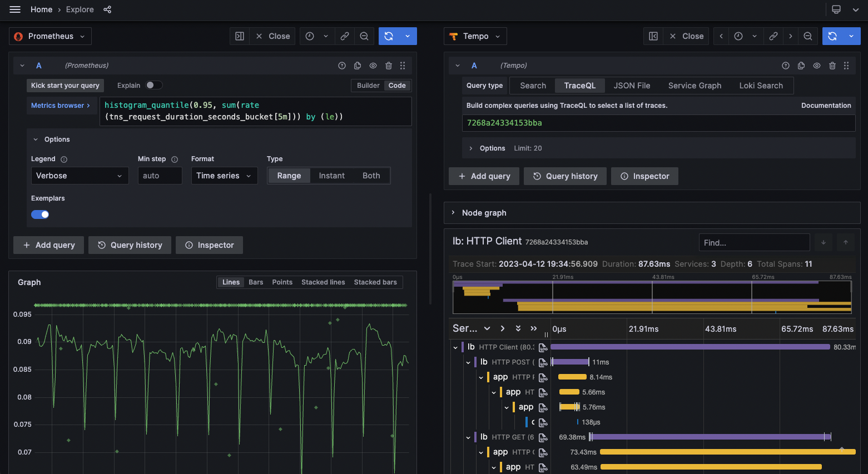Delete the Prometheus query A with trash icon
The image size is (868, 474).
click(389, 66)
